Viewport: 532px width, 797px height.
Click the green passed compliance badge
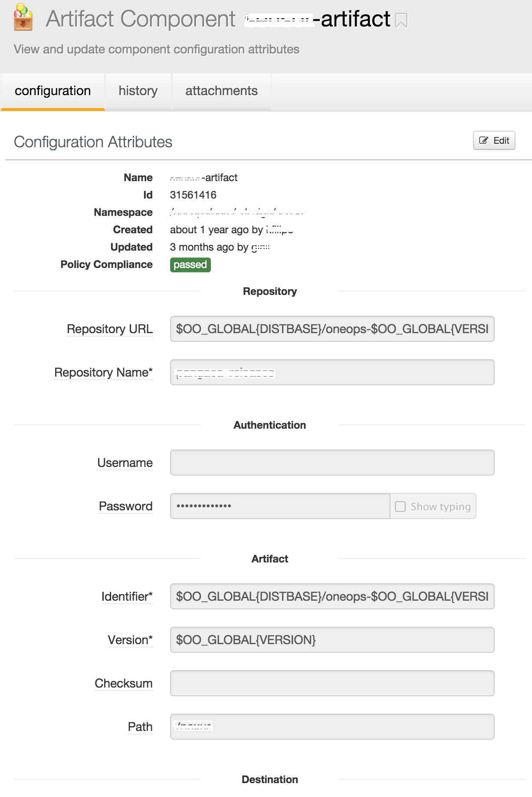click(x=190, y=265)
